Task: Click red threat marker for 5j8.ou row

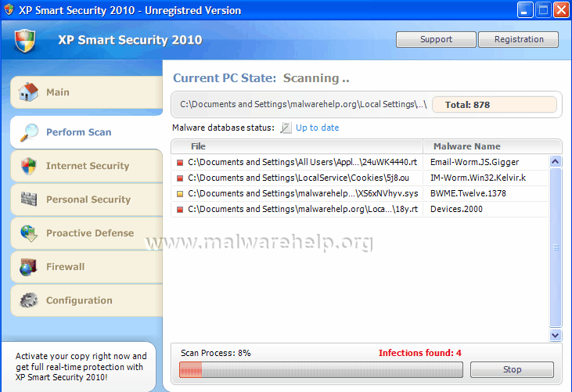Action: (180, 178)
